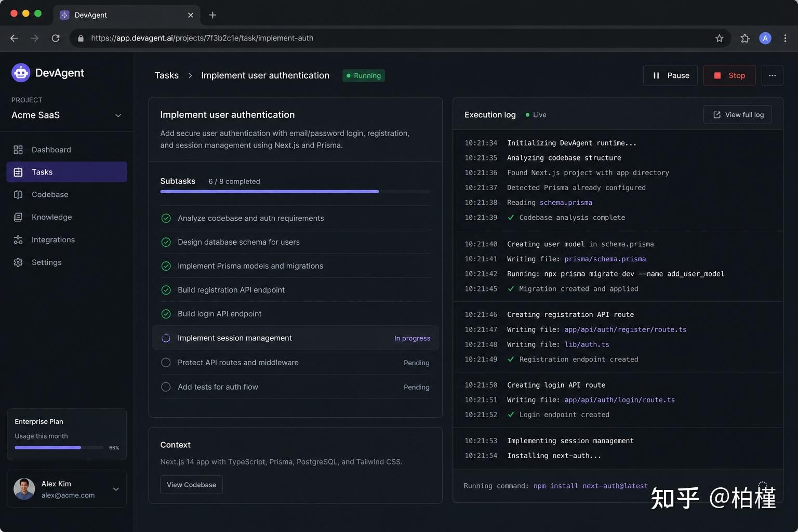798x532 pixels.
Task: Click the Dashboard grid icon in sidebar
Action: [x=18, y=150]
